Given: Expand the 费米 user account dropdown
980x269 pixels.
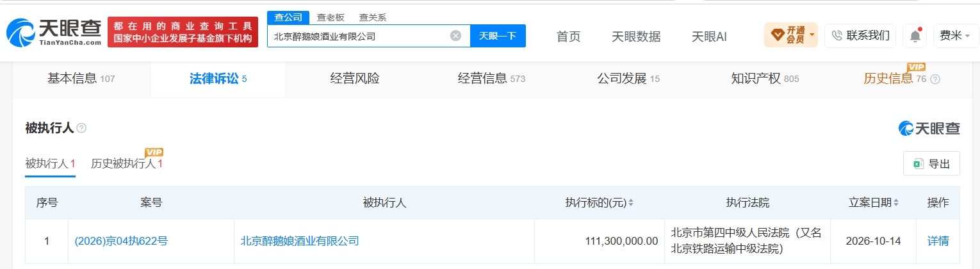Looking at the screenshot, I should pyautogui.click(x=955, y=36).
